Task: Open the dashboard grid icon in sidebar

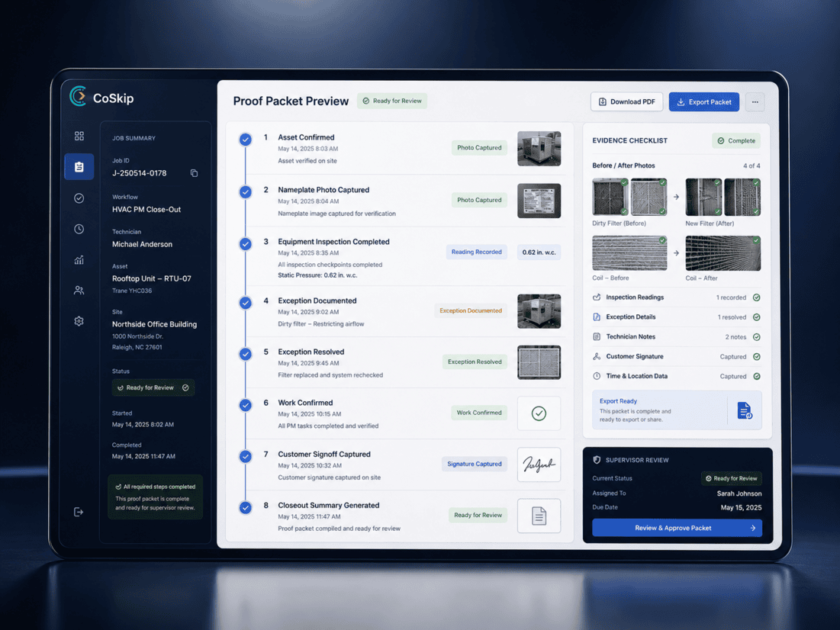Action: click(79, 136)
